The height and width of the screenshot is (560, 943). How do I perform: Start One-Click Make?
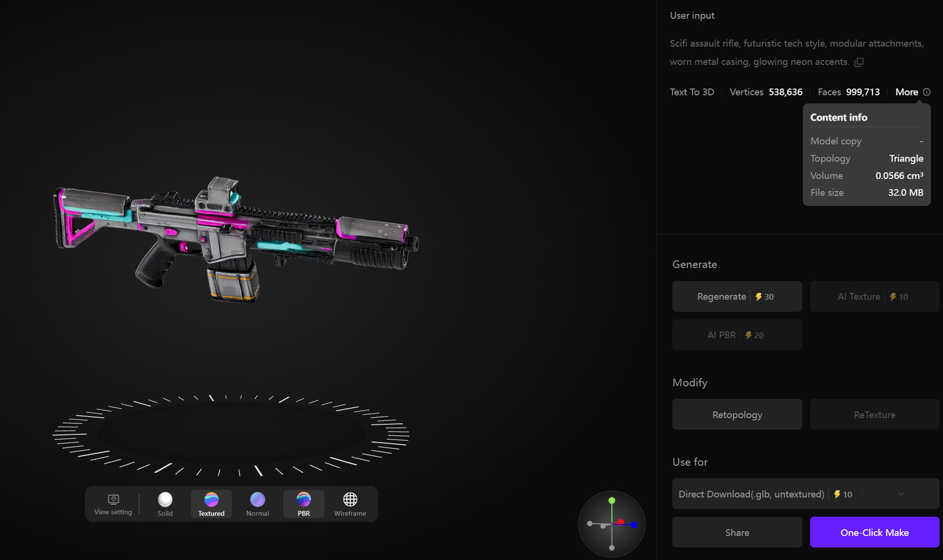click(874, 532)
